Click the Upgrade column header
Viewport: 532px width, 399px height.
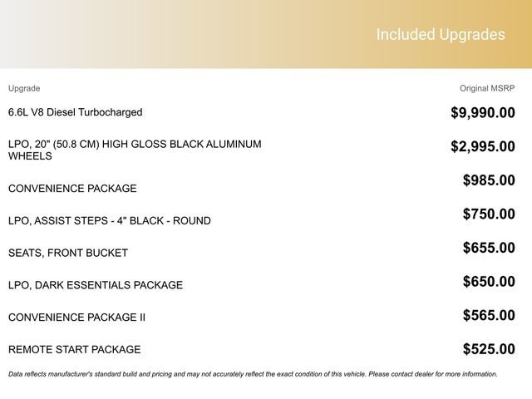24,88
